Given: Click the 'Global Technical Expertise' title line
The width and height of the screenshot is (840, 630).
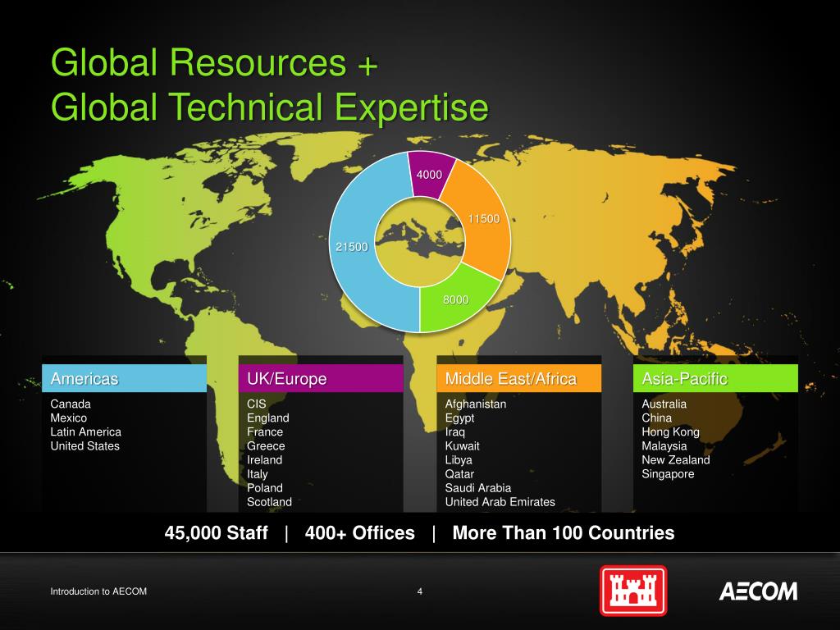Looking at the screenshot, I should [269, 107].
